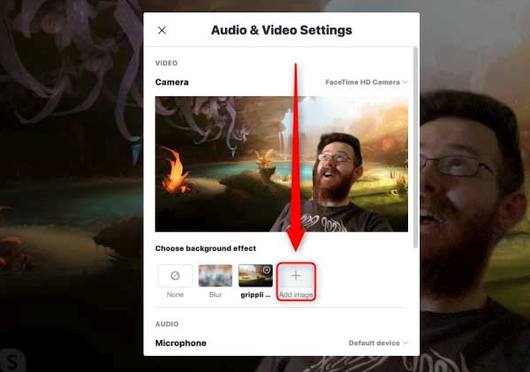Expand the chevron beside FaceTime HD Camera

coord(405,82)
